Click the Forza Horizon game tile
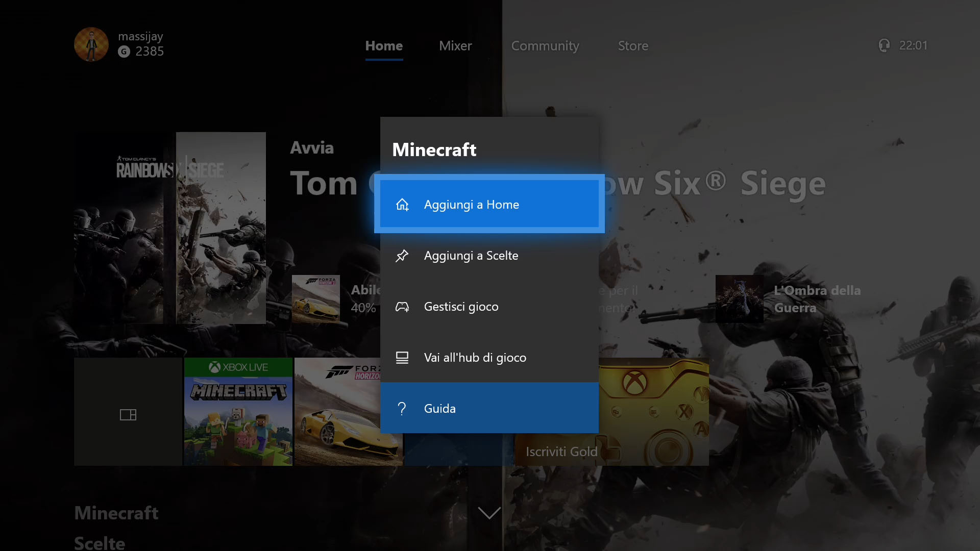 coord(337,412)
